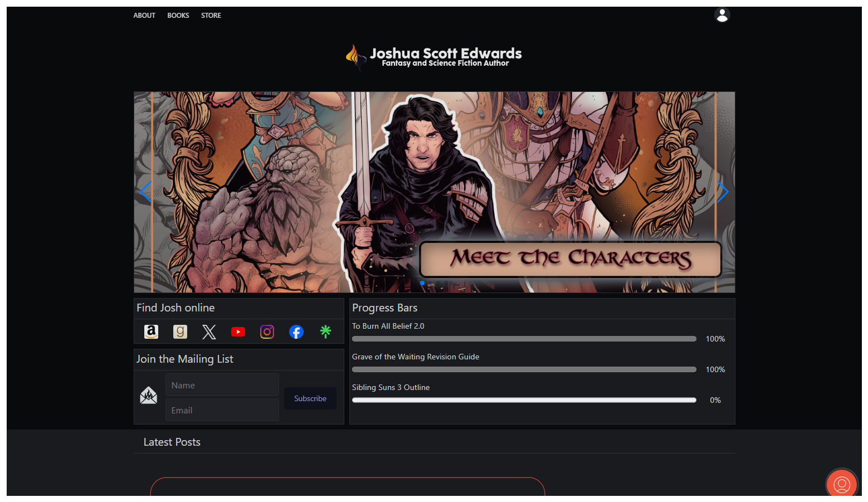Open the orange chat widget button
868x502 pixels.
[x=842, y=484]
